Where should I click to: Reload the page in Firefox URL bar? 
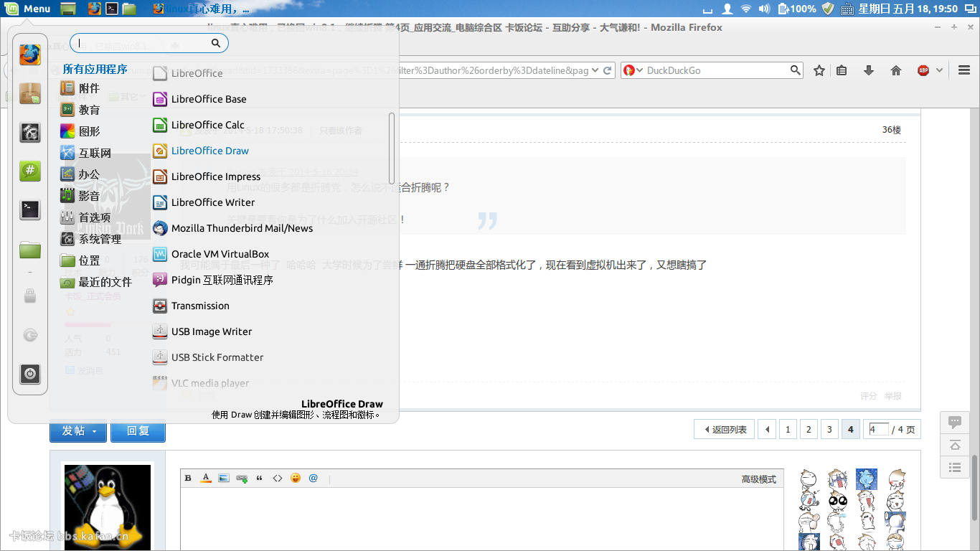[607, 70]
